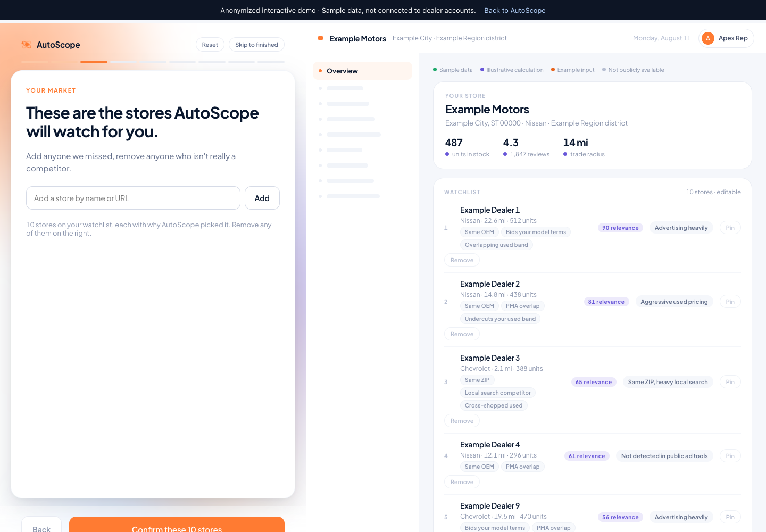Click the Add button
Screen dimensions: 766x532
pyautogui.click(x=262, y=198)
